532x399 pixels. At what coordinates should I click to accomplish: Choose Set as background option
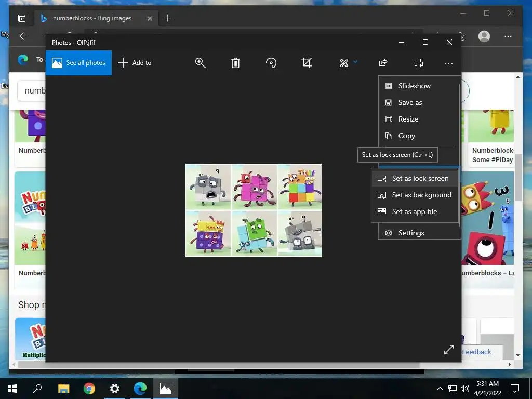click(415, 195)
